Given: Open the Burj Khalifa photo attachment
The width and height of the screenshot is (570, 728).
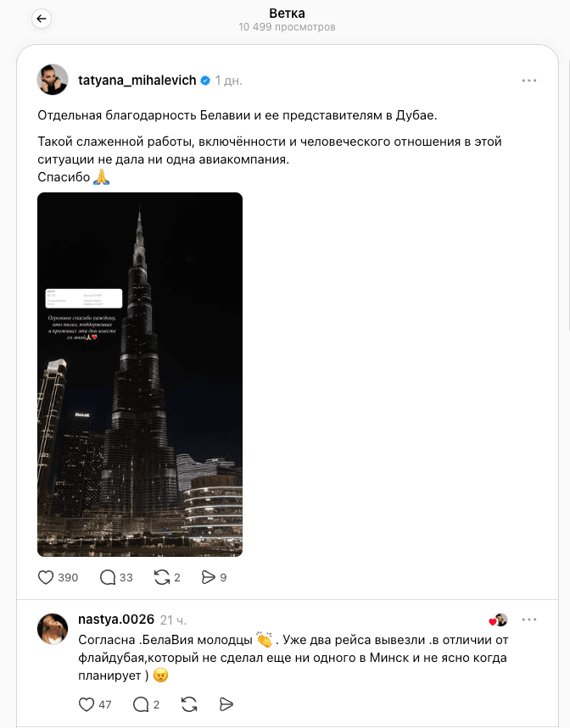Looking at the screenshot, I should click(x=140, y=375).
